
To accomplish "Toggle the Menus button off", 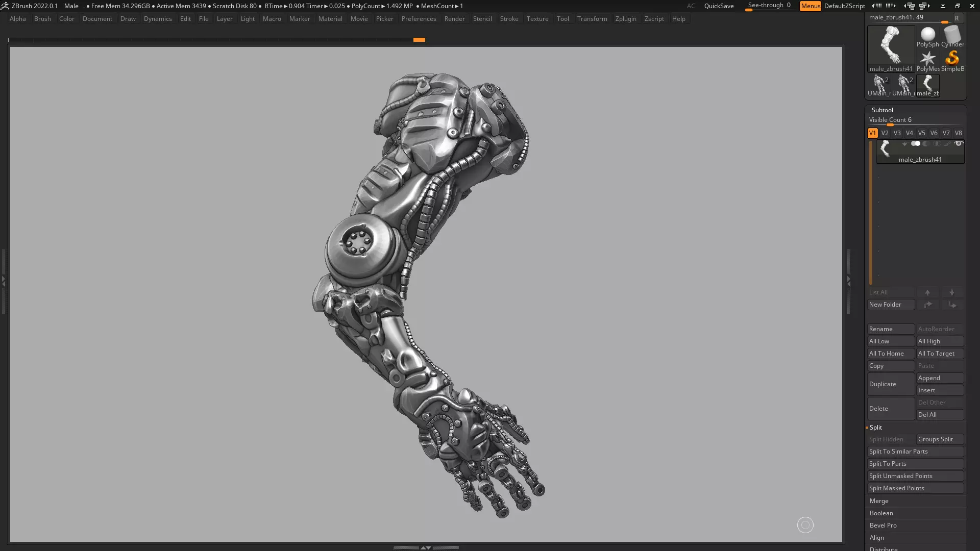I will 810,6.
